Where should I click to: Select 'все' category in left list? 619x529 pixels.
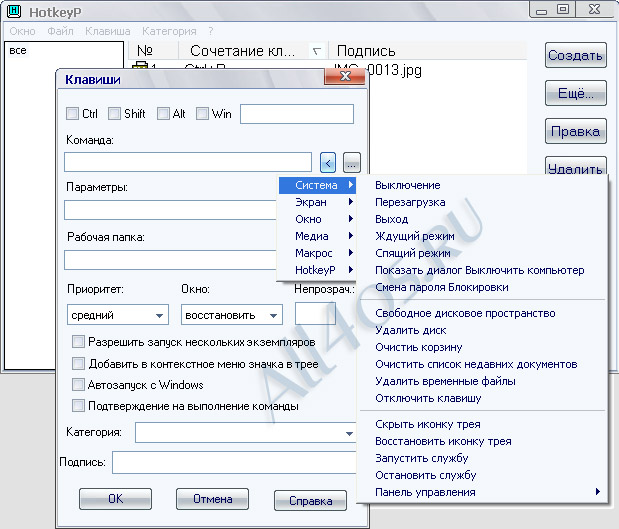point(18,51)
